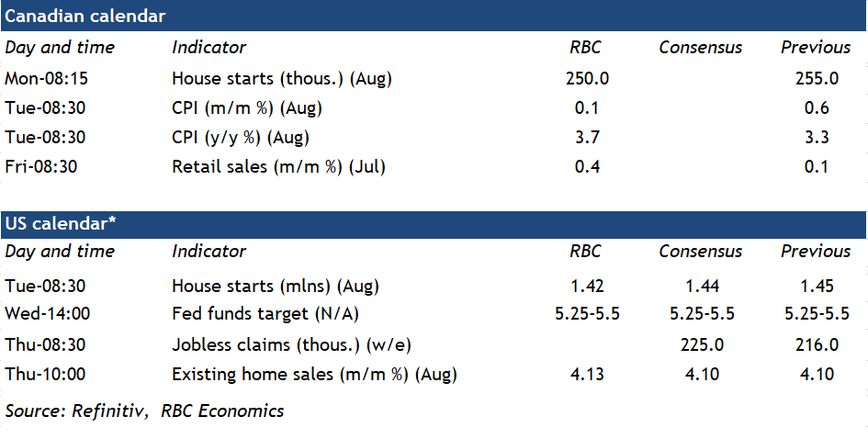The image size is (868, 439).
Task: Select the Consensus value 225.0
Action: tap(701, 345)
